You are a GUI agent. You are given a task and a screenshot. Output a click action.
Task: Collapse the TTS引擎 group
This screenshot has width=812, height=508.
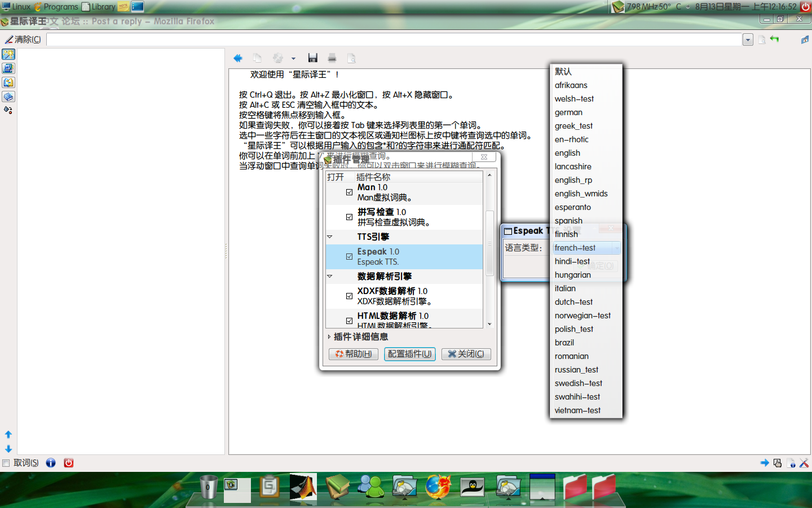click(330, 237)
